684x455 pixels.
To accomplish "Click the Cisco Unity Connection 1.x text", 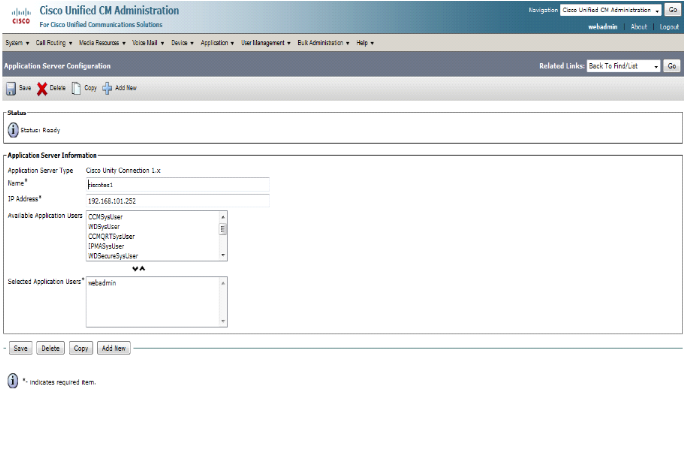I will 123,170.
